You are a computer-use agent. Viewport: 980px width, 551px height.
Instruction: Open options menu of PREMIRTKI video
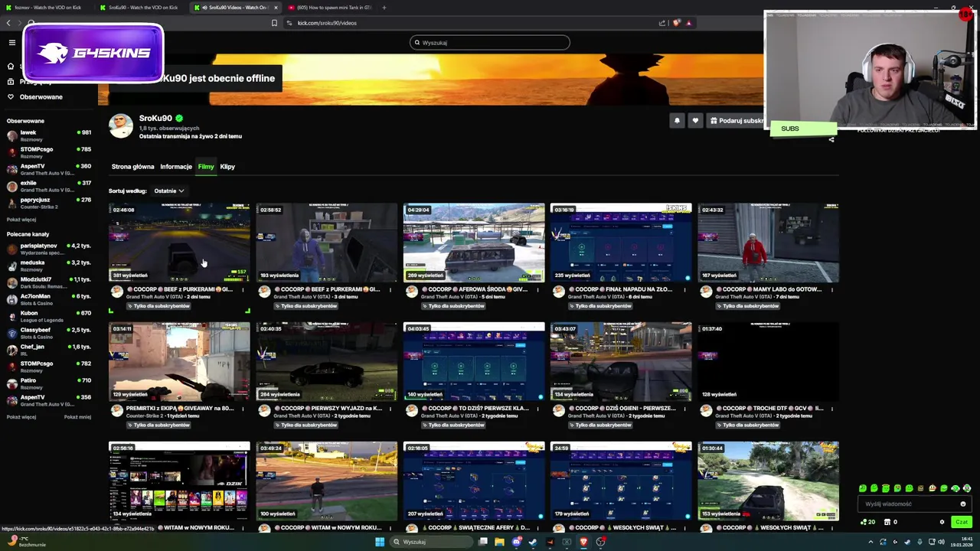coord(243,409)
